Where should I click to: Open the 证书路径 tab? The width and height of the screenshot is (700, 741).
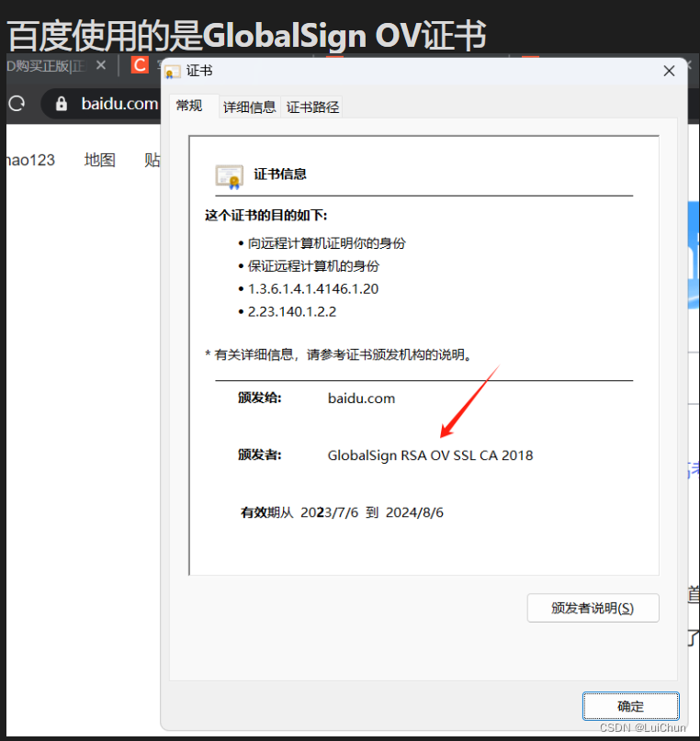pyautogui.click(x=312, y=107)
